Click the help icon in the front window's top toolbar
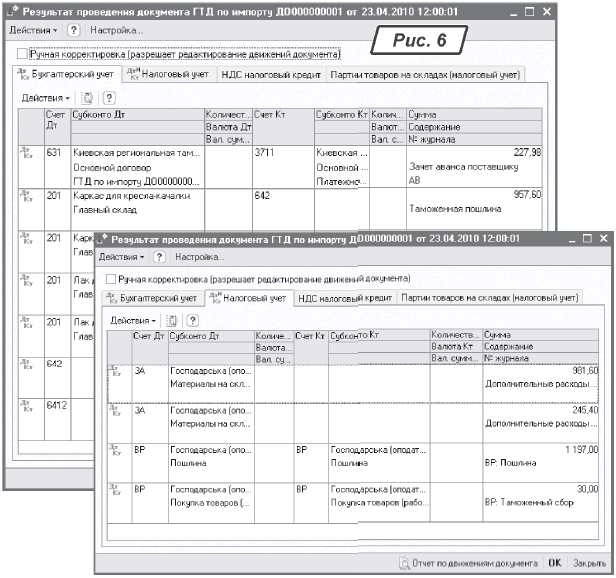The image size is (616, 578). pyautogui.click(x=161, y=257)
